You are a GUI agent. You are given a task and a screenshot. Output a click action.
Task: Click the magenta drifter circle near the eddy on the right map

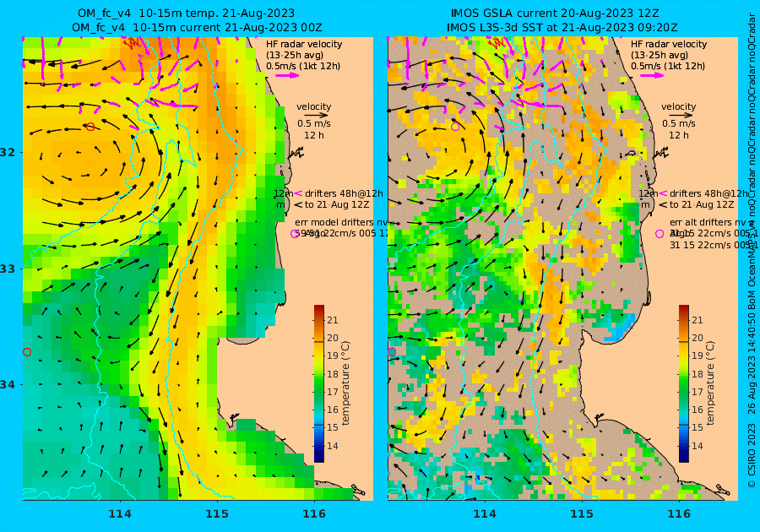pyautogui.click(x=455, y=127)
